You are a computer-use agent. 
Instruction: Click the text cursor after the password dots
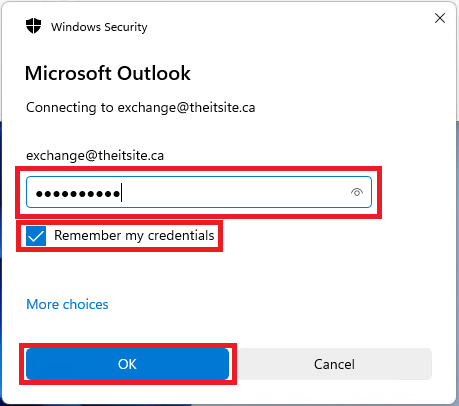click(x=122, y=192)
